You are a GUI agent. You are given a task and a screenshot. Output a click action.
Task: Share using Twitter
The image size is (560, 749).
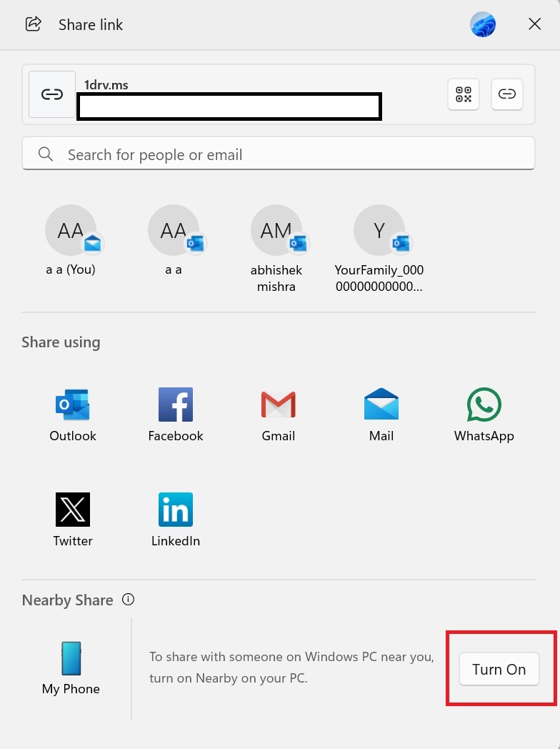coord(73,520)
